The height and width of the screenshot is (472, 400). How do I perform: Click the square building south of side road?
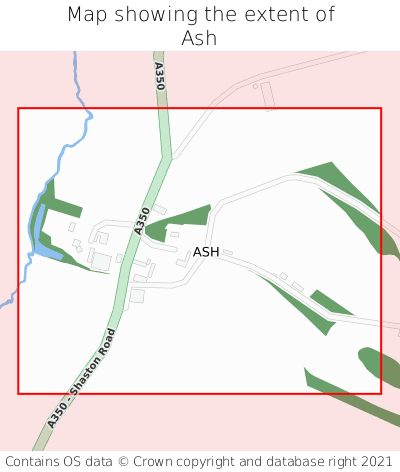(137, 296)
